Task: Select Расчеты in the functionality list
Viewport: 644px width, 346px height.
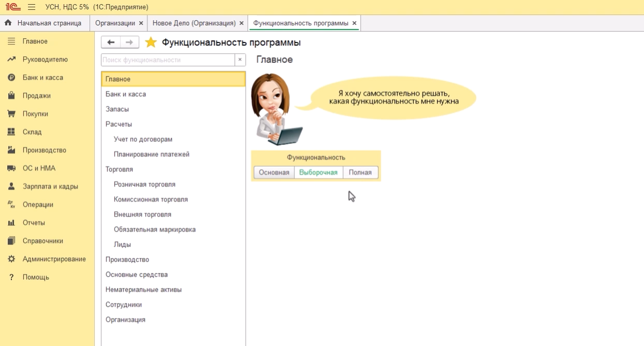Action: click(119, 124)
